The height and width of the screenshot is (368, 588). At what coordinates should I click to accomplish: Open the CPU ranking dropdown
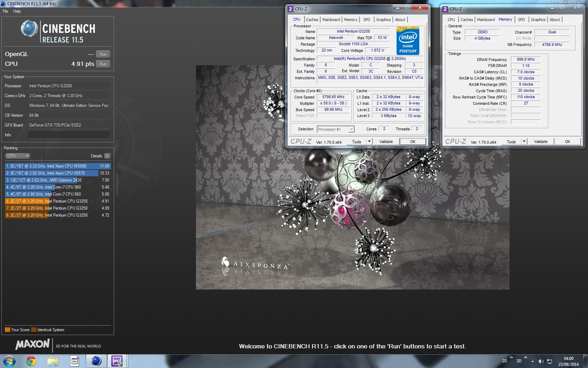pyautogui.click(x=17, y=156)
